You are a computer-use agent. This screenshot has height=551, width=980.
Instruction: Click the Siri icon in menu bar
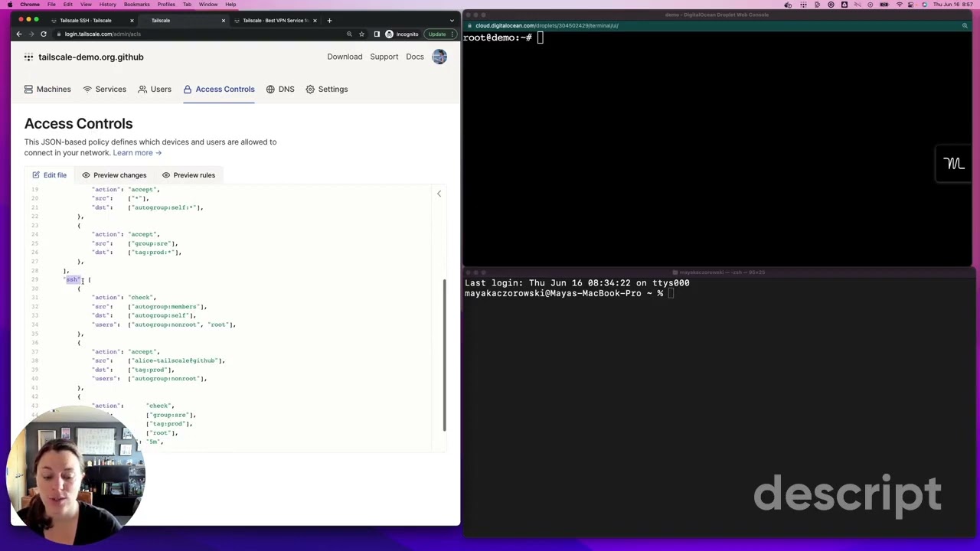925,5
